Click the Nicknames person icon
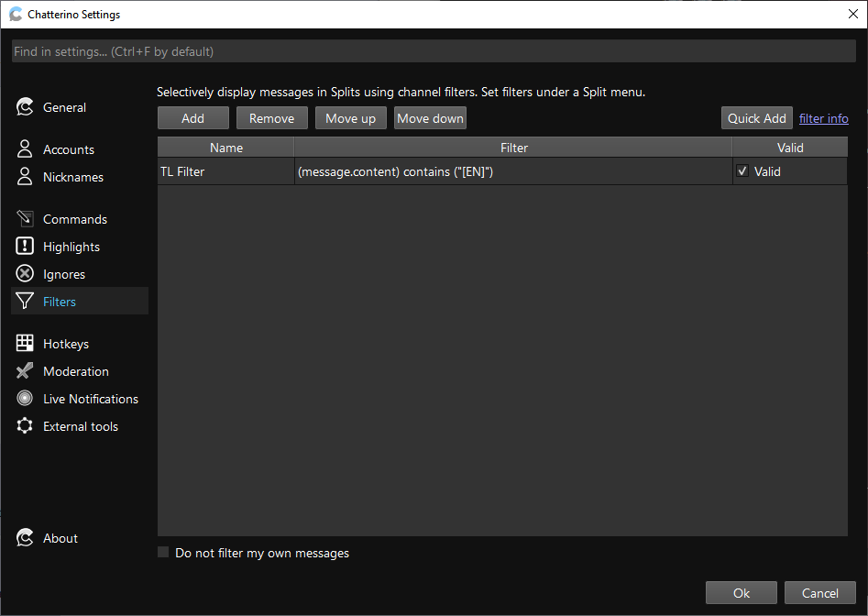This screenshot has width=868, height=616. pos(25,177)
